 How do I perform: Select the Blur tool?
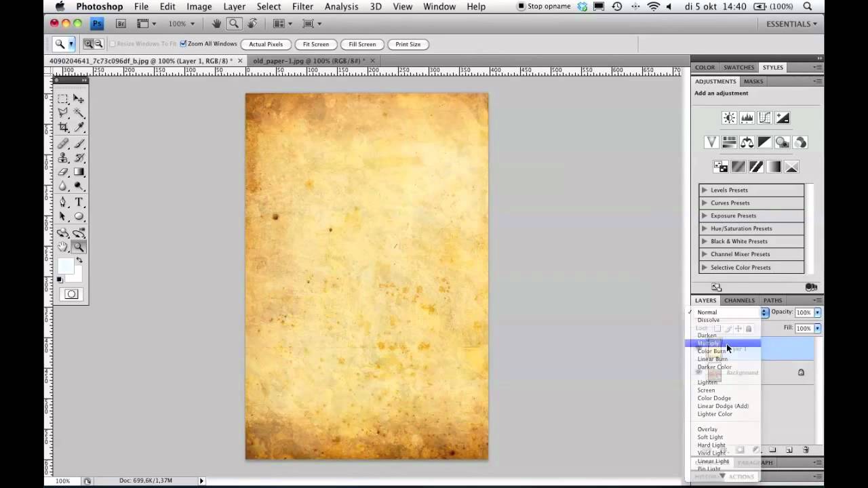[x=63, y=186]
